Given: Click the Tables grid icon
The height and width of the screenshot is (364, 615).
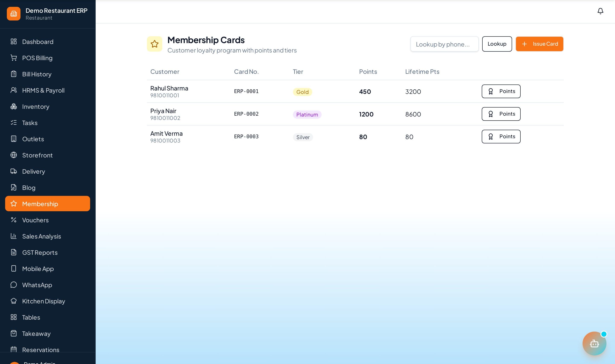Looking at the screenshot, I should pos(14,317).
